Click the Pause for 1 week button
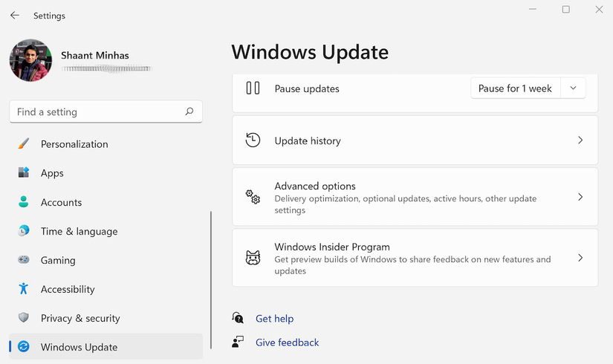 [x=515, y=88]
